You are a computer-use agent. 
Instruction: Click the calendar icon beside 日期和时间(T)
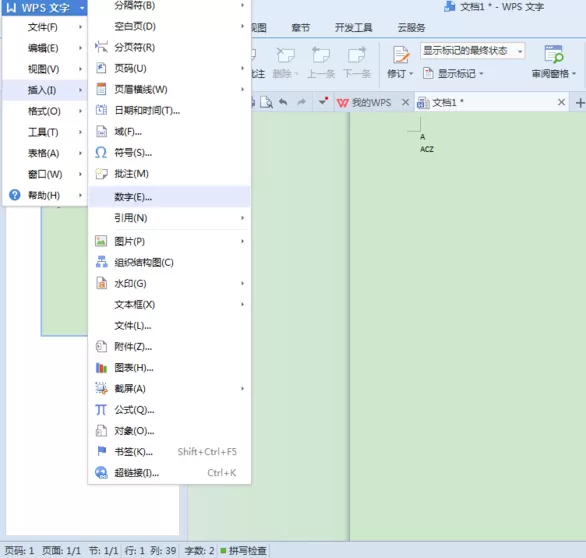tap(101, 110)
